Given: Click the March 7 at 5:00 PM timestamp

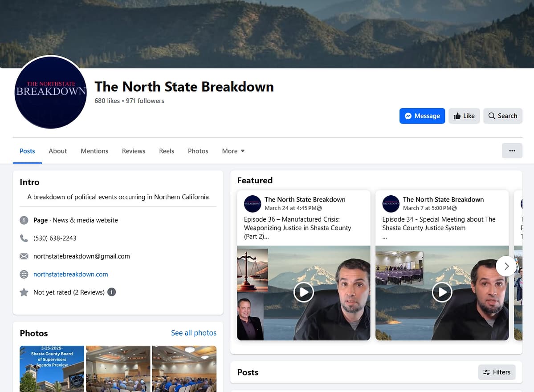Looking at the screenshot, I should (428, 208).
